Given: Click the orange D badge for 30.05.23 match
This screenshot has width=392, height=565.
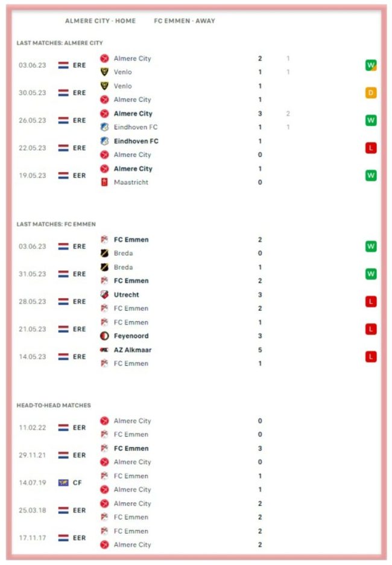Looking at the screenshot, I should point(371,93).
